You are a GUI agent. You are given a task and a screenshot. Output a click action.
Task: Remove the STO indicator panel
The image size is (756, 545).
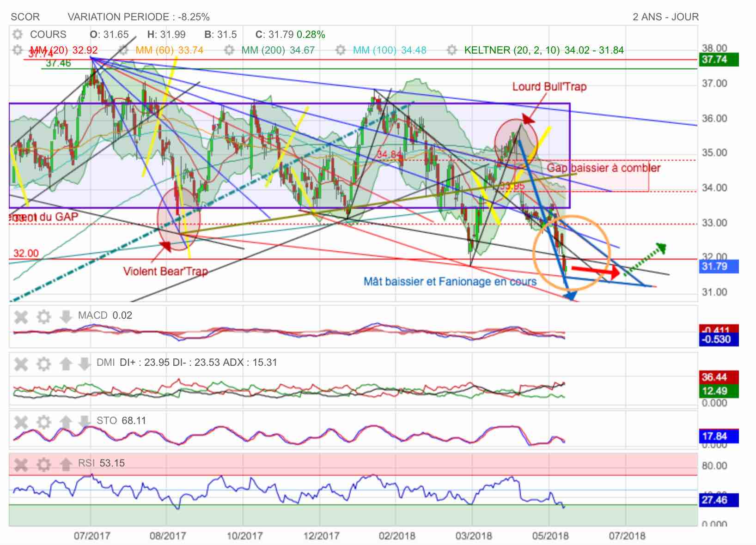pos(21,422)
